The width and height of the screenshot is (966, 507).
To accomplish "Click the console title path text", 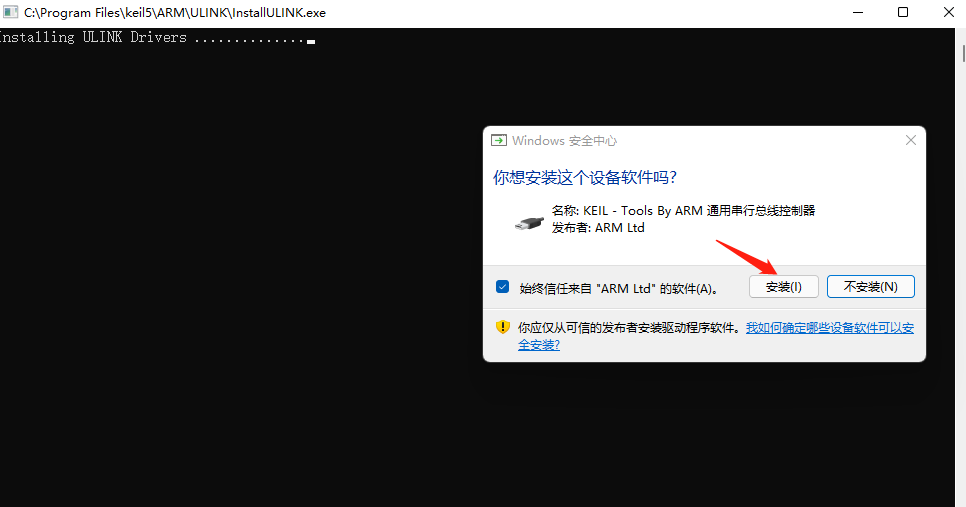I will coord(175,13).
